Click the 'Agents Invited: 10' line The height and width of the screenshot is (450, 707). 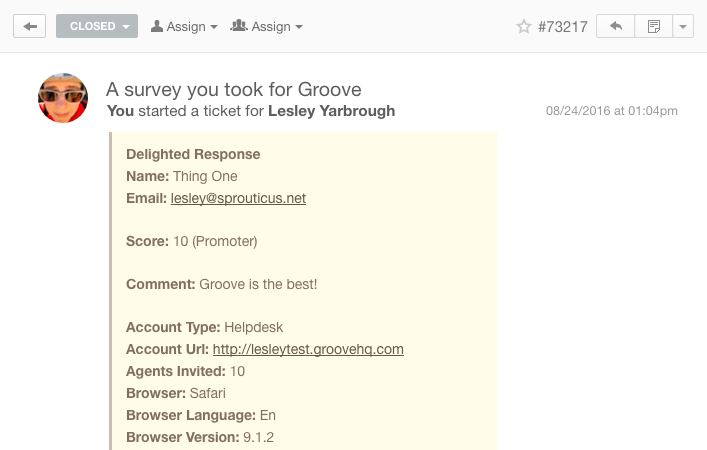tap(185, 371)
